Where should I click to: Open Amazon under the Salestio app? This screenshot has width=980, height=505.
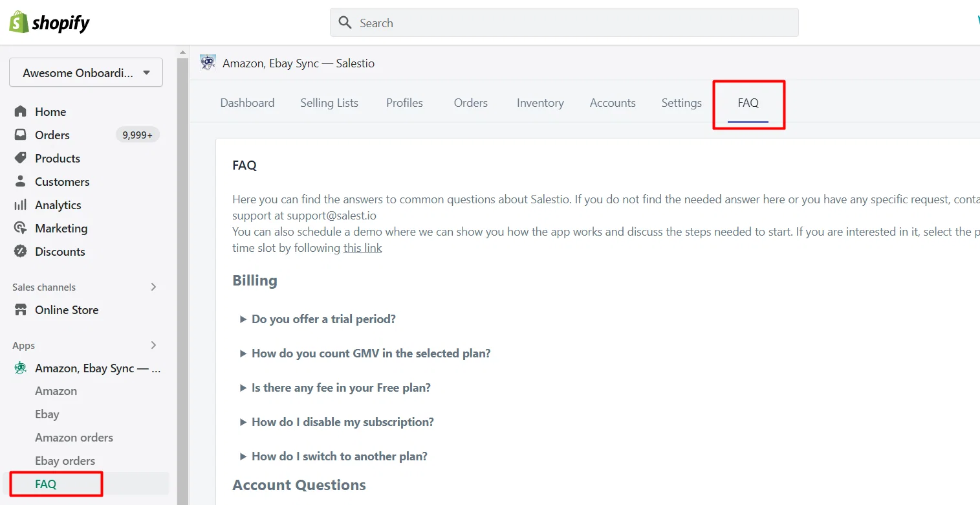tap(56, 391)
